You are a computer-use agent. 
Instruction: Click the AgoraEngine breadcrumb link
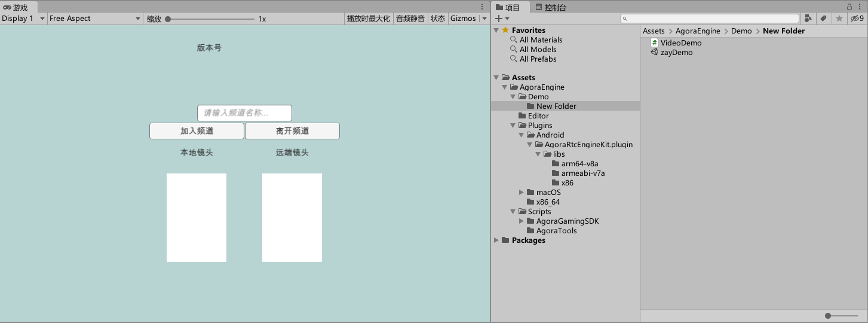698,31
